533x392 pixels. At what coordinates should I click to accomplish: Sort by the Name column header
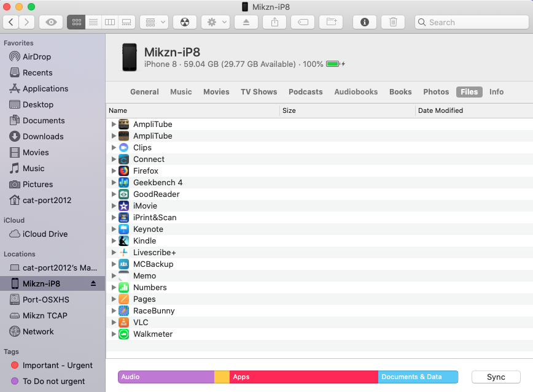click(x=193, y=110)
